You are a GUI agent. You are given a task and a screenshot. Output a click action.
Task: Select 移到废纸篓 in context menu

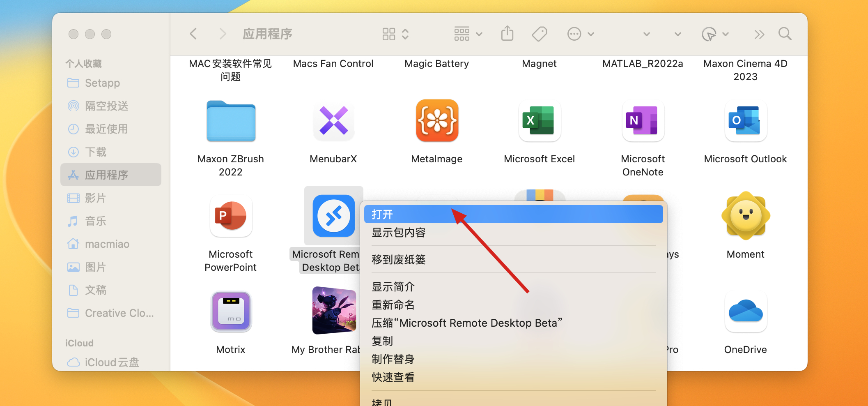(x=398, y=260)
